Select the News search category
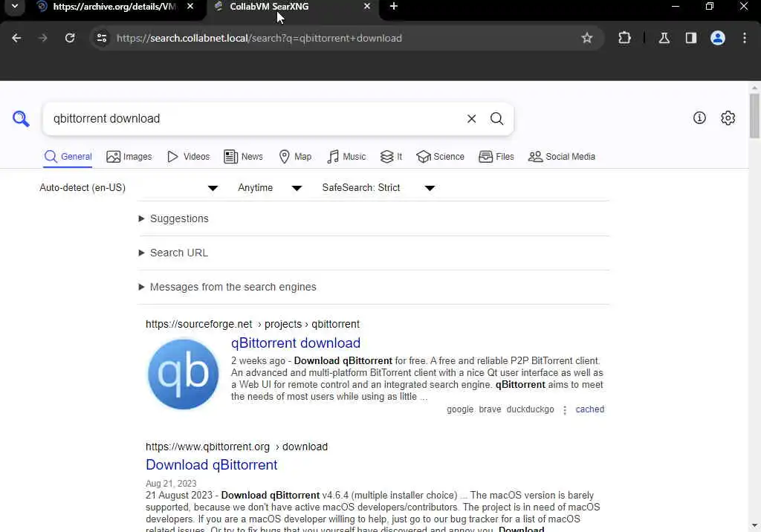The image size is (761, 532). (x=243, y=157)
